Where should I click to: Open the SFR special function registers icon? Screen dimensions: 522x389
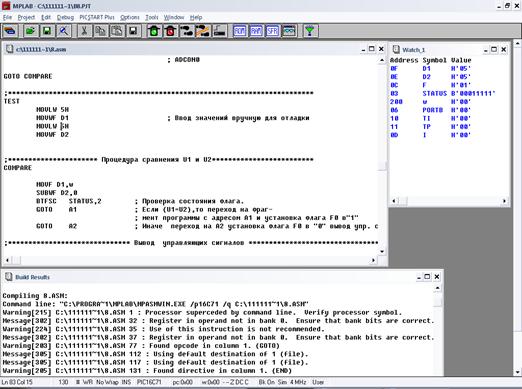tap(272, 31)
